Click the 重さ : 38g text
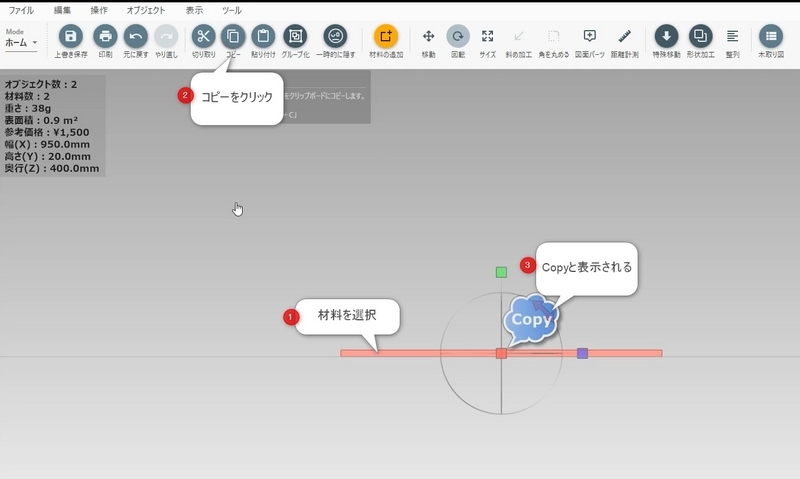This screenshot has width=800, height=479. 28,108
